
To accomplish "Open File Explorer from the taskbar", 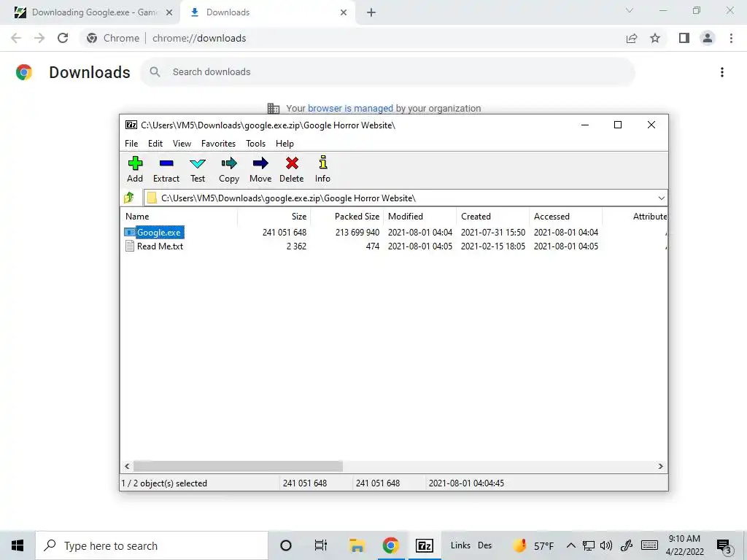I will 357,545.
